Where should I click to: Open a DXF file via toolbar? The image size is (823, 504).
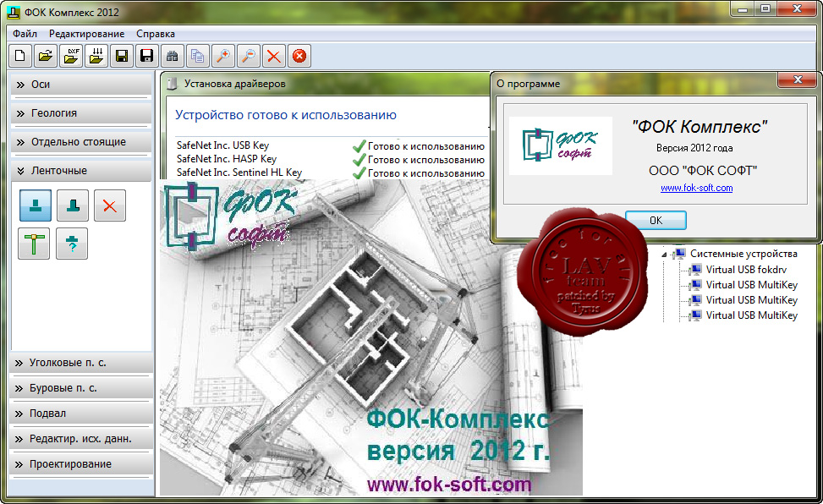pyautogui.click(x=71, y=56)
